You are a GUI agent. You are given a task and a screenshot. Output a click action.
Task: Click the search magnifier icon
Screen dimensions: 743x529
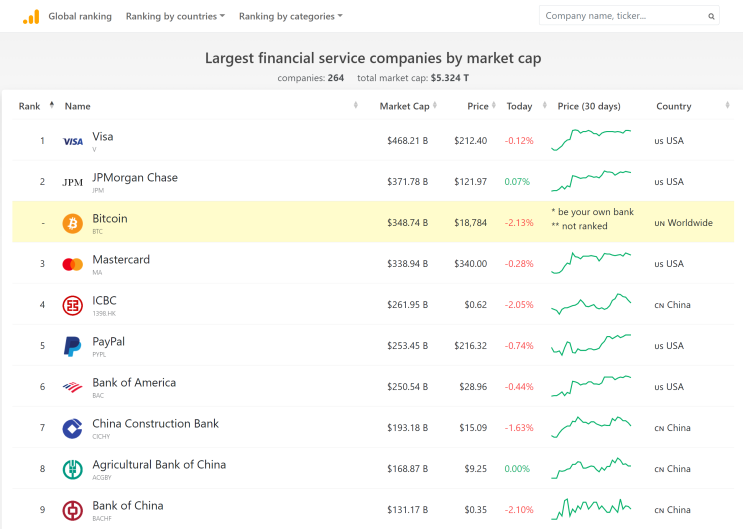pyautogui.click(x=711, y=16)
